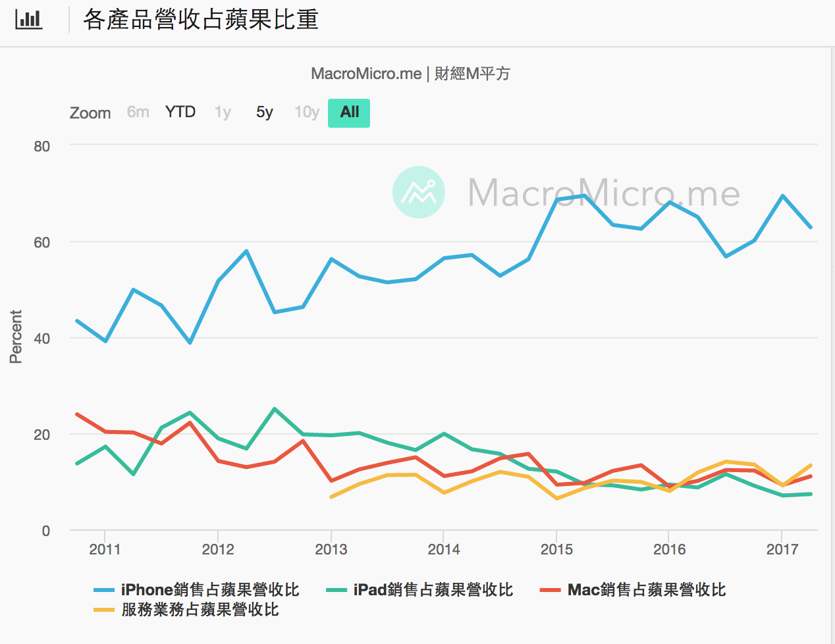Click the MacroMicro.me | 財經M平方 subtitle
This screenshot has height=644, width=835.
[410, 74]
